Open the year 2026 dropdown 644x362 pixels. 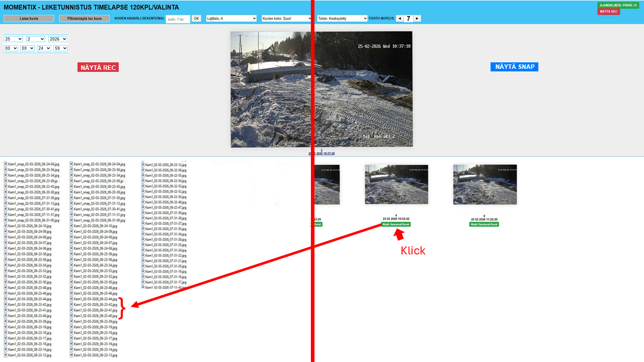(58, 39)
